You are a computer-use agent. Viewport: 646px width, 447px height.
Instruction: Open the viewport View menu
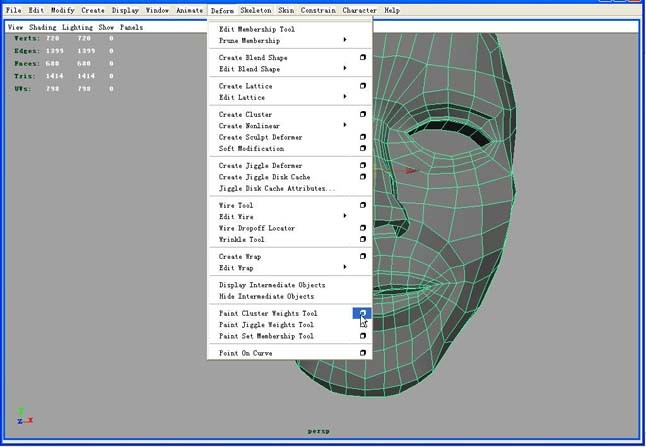click(x=15, y=27)
